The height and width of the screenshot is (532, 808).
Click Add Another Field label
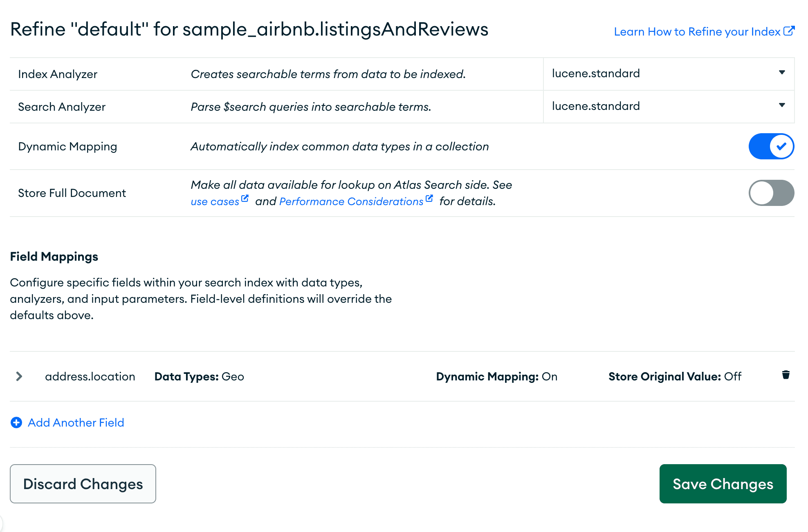pos(76,422)
